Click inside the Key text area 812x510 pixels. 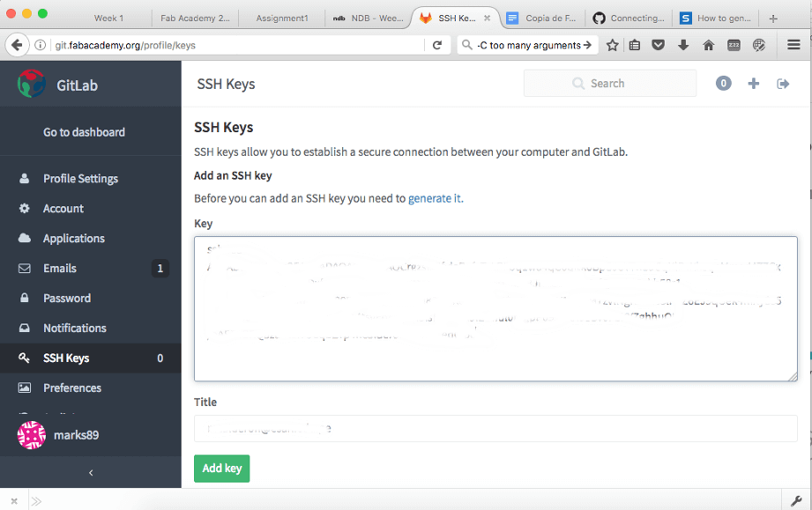495,309
